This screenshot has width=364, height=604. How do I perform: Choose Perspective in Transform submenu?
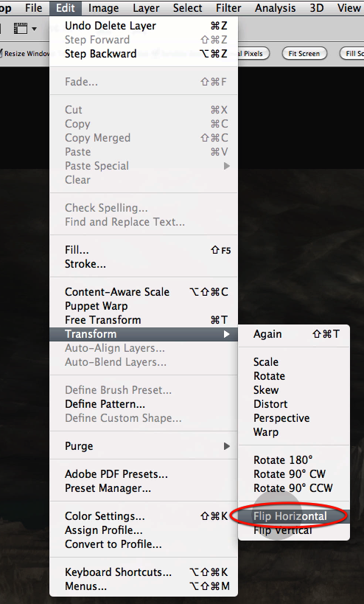coord(294,418)
